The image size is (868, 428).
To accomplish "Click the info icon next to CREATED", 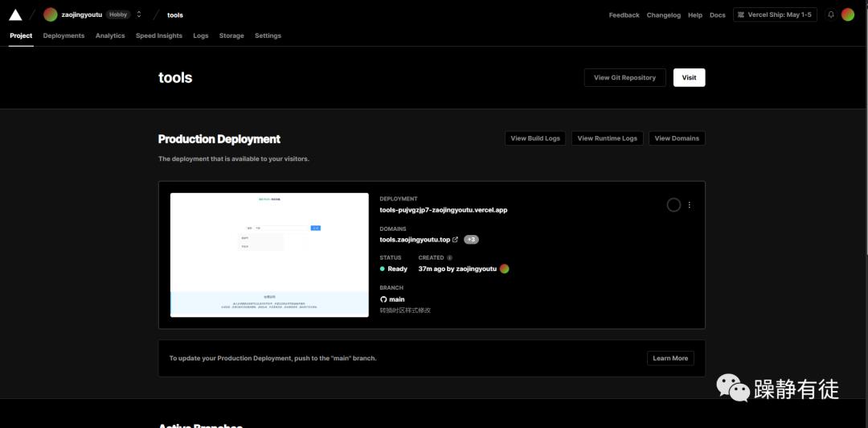I will [x=449, y=258].
